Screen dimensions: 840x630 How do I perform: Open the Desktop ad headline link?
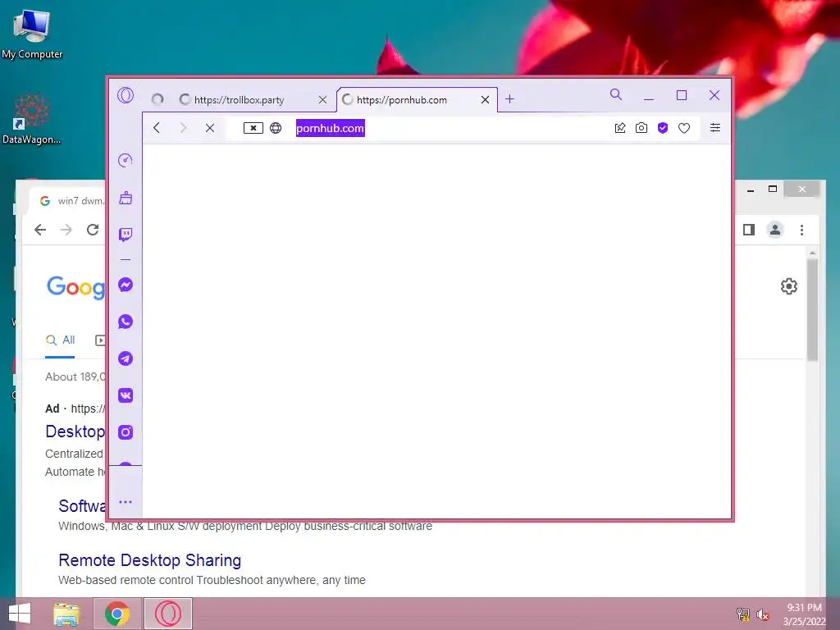pyautogui.click(x=75, y=431)
